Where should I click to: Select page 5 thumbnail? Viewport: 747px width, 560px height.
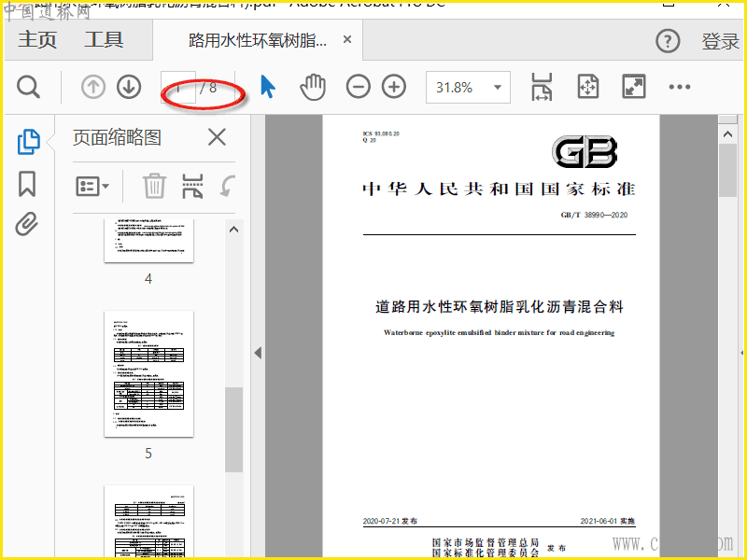148,374
